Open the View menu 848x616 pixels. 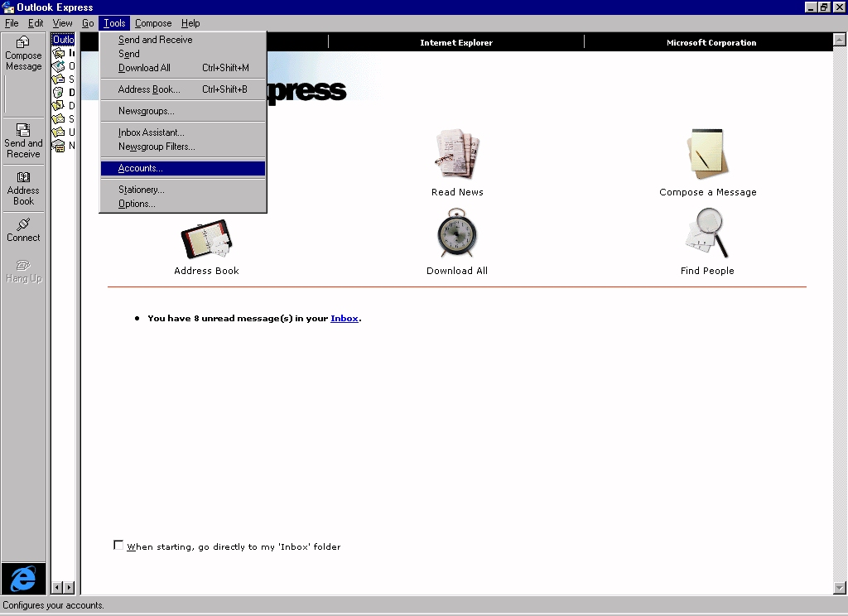[62, 23]
